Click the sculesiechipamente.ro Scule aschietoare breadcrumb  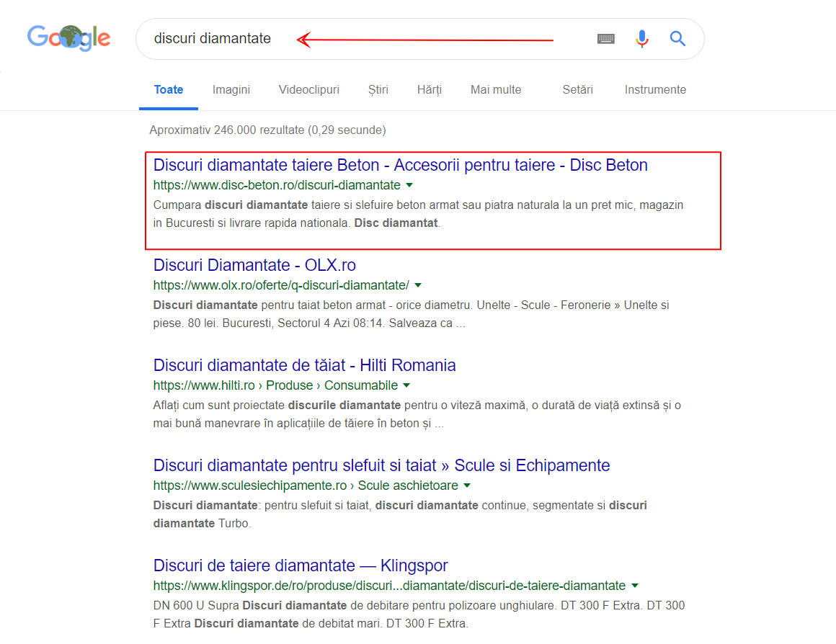pyautogui.click(x=306, y=486)
